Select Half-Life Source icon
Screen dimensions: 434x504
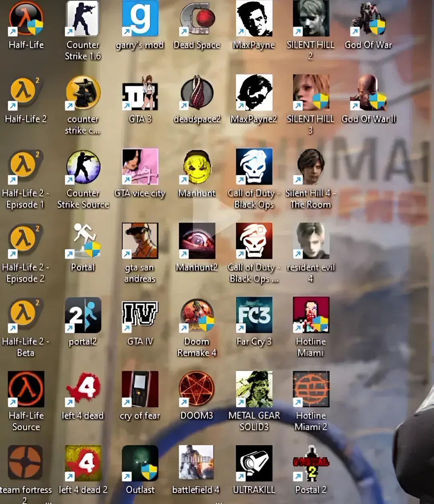pyautogui.click(x=26, y=389)
